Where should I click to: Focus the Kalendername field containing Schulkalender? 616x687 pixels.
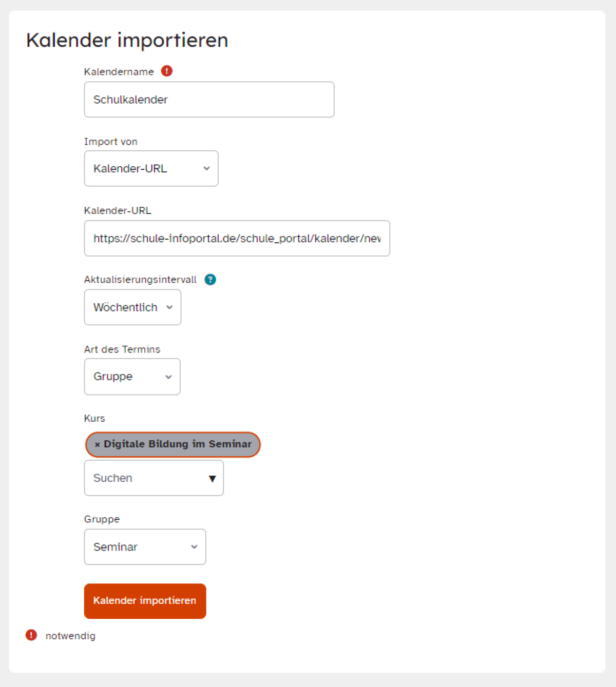[x=209, y=100]
